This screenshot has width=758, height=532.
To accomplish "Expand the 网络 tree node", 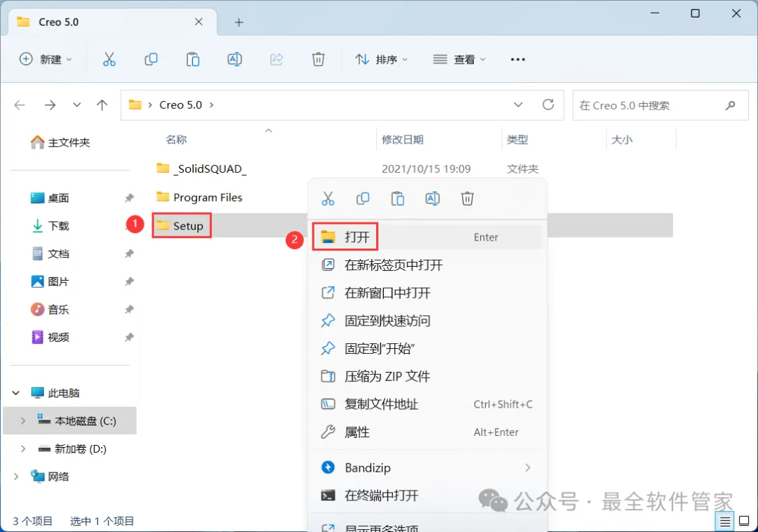I will pos(16,477).
